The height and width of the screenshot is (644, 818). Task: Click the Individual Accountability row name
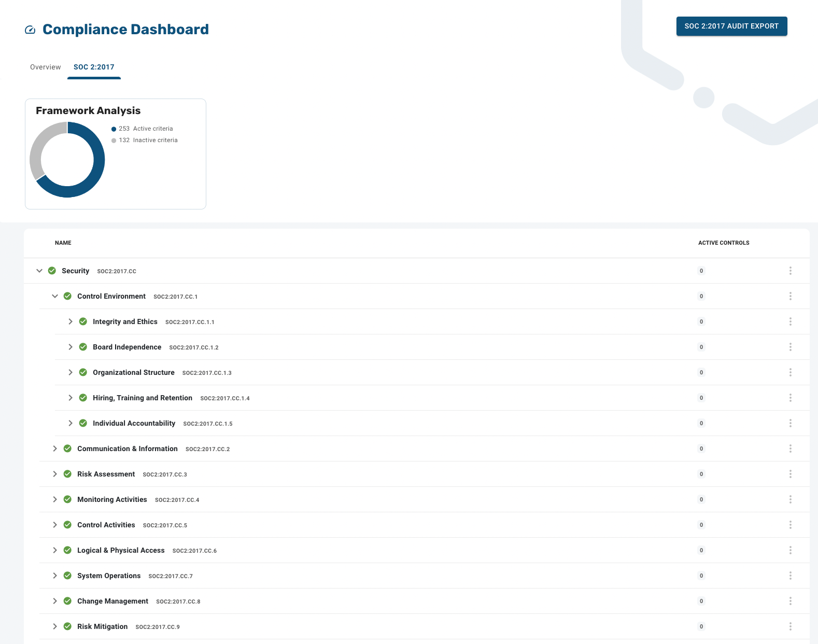point(134,423)
